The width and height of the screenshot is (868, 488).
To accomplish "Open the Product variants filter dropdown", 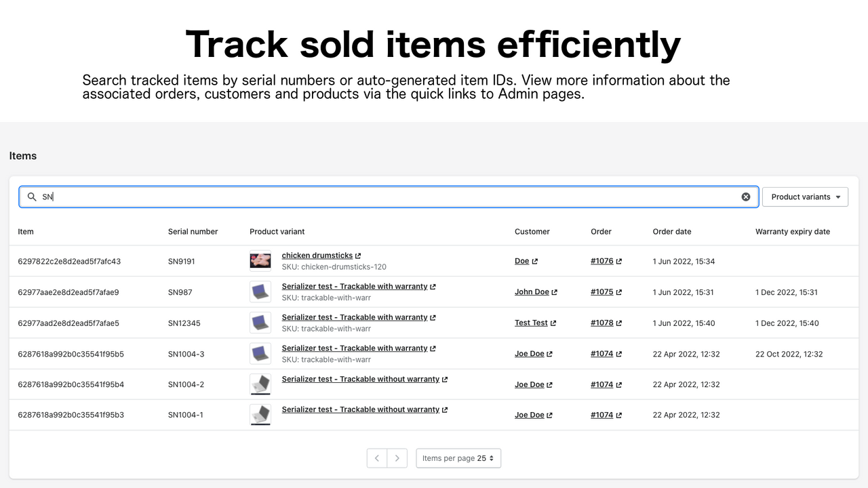I will click(x=805, y=197).
